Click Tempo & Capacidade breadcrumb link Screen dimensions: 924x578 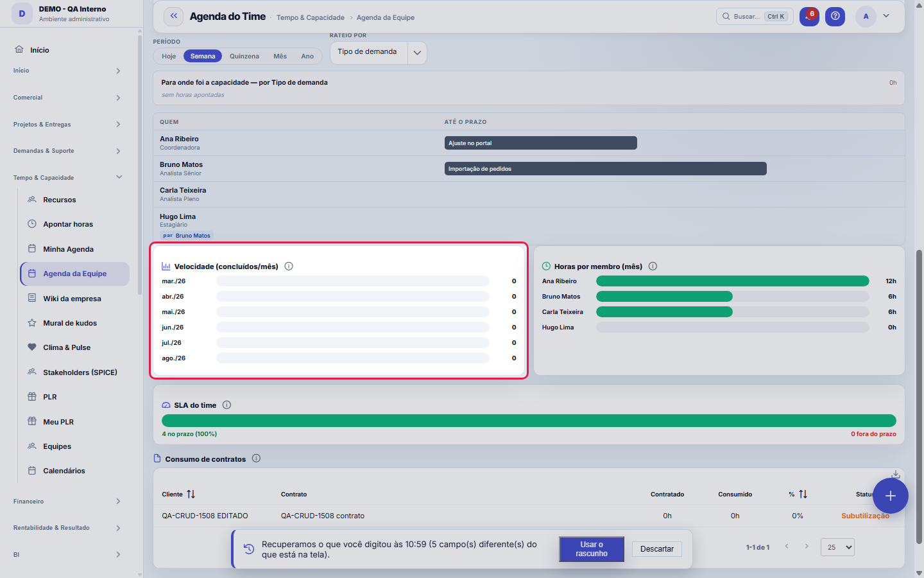(x=311, y=18)
